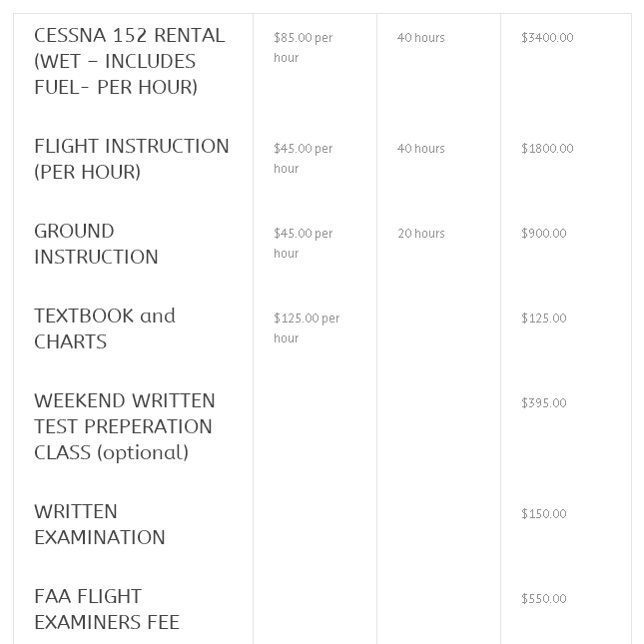644x644 pixels.
Task: Select the $550.00 examiners fee amount
Action: click(544, 598)
